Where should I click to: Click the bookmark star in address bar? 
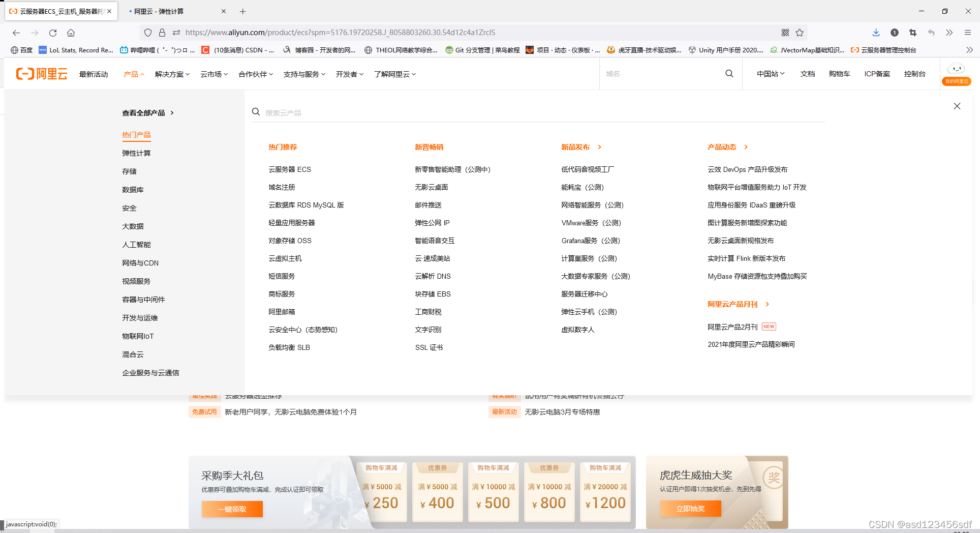[x=800, y=32]
